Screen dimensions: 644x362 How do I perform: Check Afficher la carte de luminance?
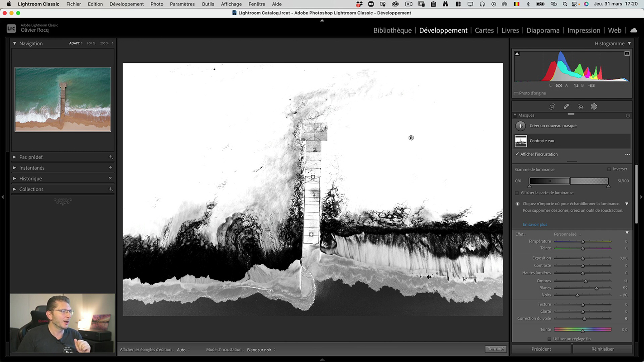(517, 193)
